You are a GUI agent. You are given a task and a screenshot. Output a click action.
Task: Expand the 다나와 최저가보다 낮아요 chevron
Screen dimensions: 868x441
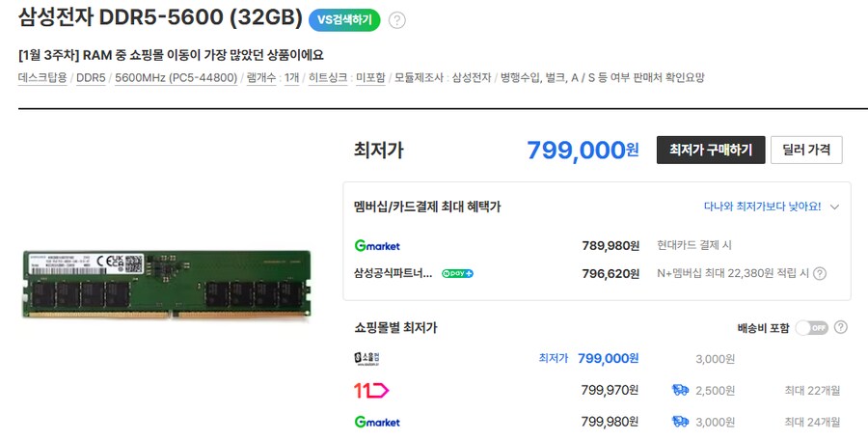coord(834,207)
